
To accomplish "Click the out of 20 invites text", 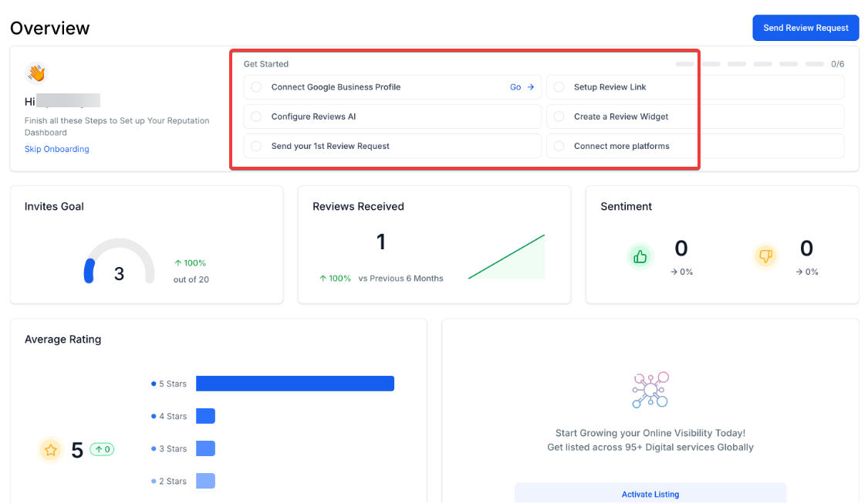I will pyautogui.click(x=191, y=279).
